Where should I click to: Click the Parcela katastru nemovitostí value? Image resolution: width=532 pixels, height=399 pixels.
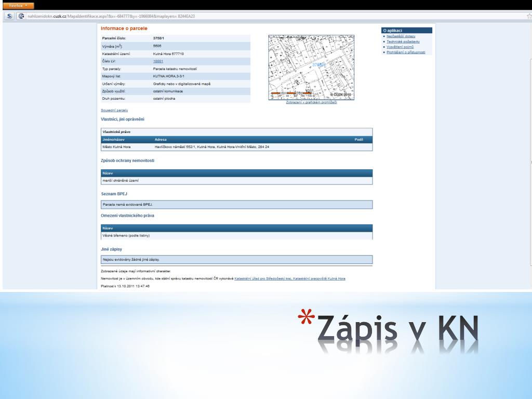point(175,69)
